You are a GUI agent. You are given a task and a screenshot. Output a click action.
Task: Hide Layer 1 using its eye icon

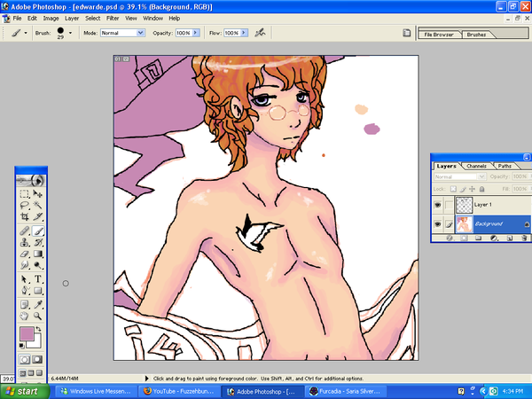438,205
